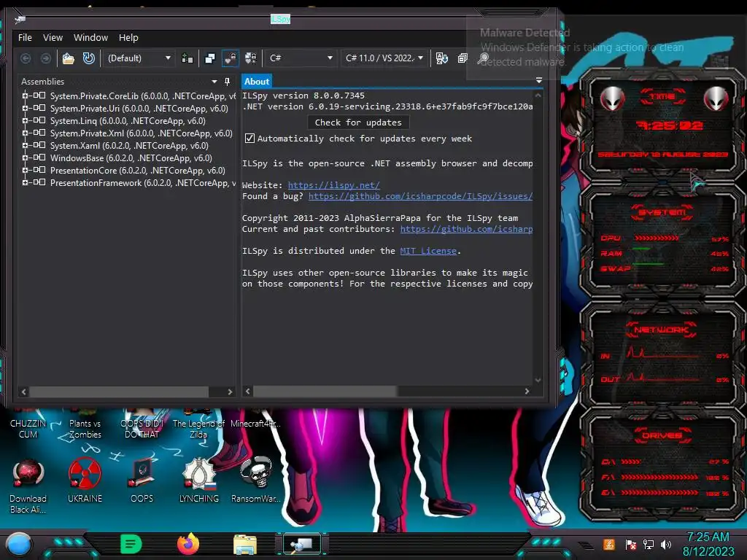Open the UKRAINE desktop shortcut
Screen dimensions: 747x560
(x=85, y=481)
